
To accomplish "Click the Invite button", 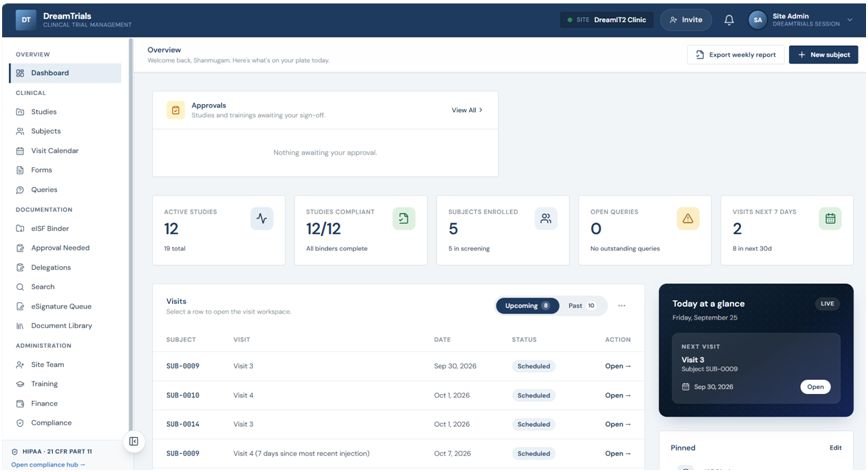I will tap(686, 20).
